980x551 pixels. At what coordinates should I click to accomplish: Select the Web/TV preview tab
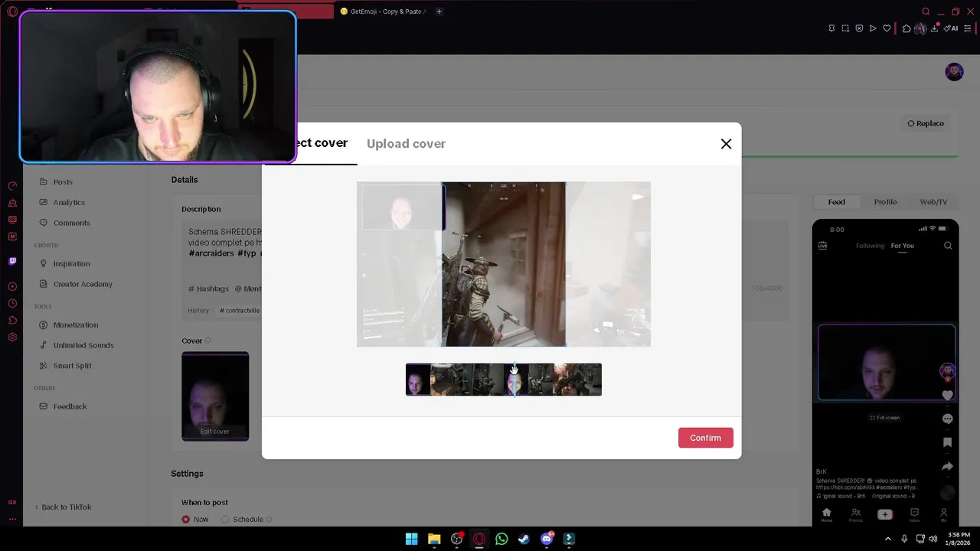(933, 202)
